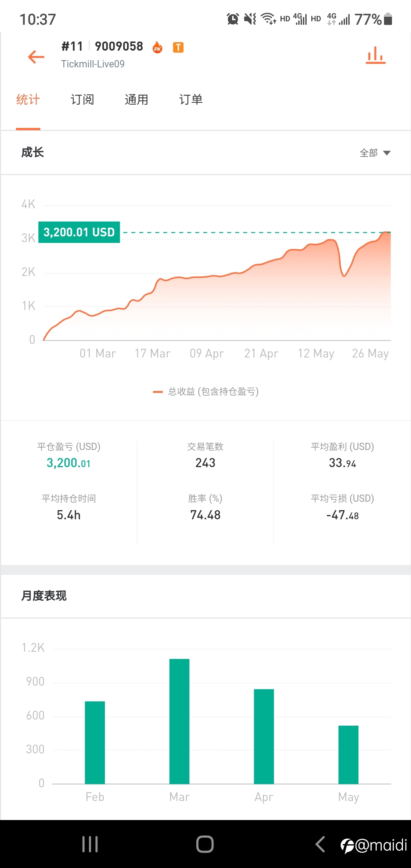The image size is (411, 868).
Task: Open the 订单 tab
Action: point(191,100)
